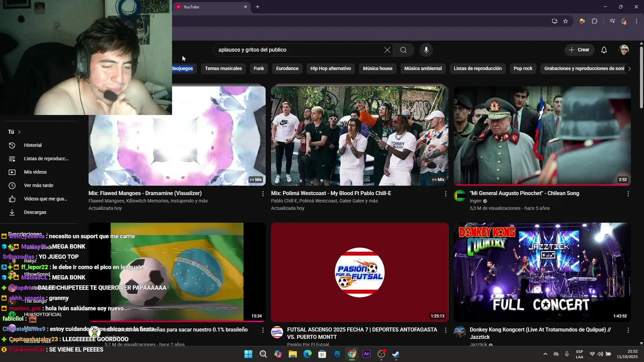The width and height of the screenshot is (644, 362).
Task: Show hidden system tray icons
Action: 545,354
